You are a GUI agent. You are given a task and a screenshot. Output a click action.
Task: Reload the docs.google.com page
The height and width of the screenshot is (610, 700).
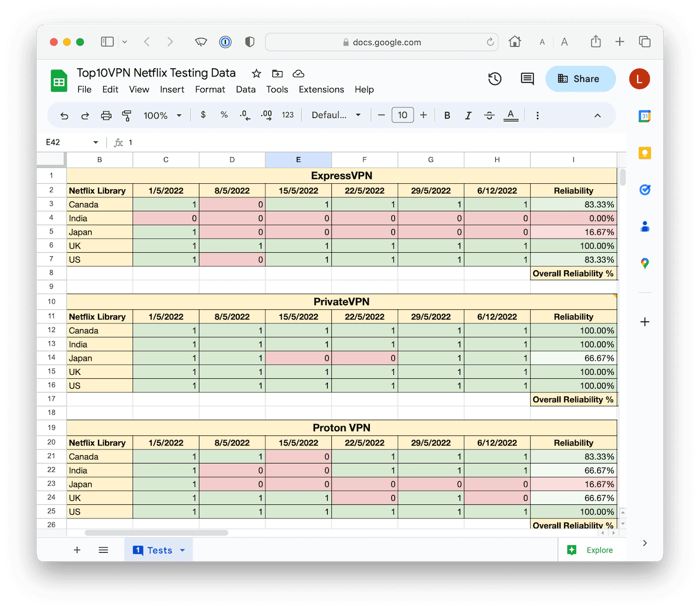click(490, 42)
